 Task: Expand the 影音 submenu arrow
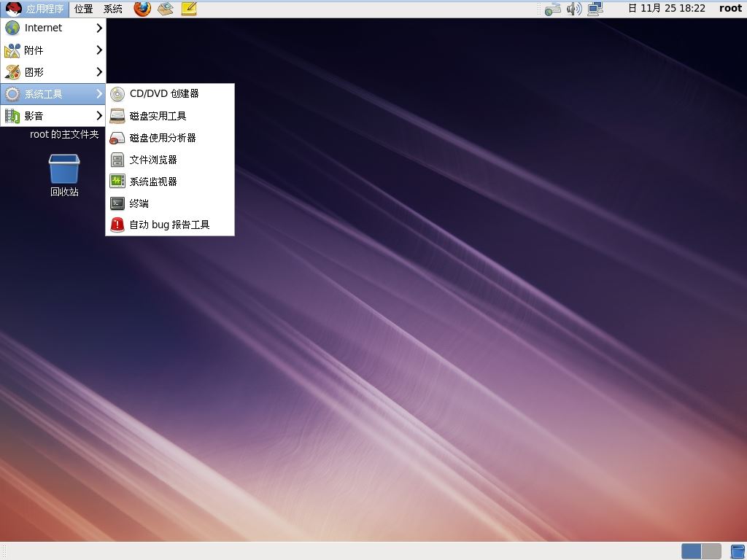click(x=99, y=116)
